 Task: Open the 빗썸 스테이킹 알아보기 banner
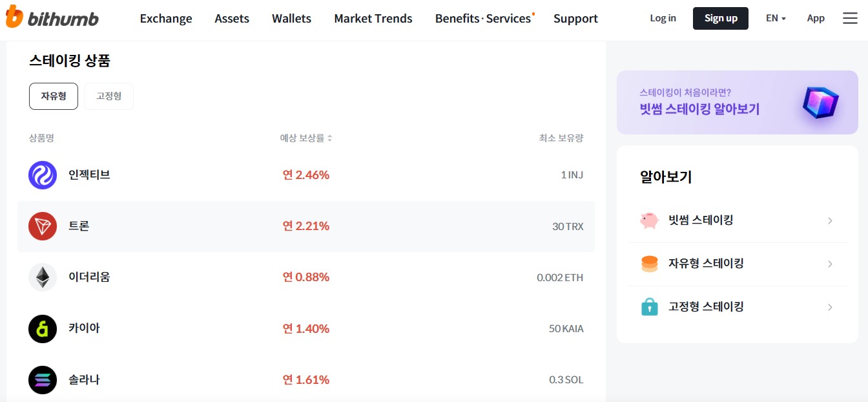click(737, 102)
